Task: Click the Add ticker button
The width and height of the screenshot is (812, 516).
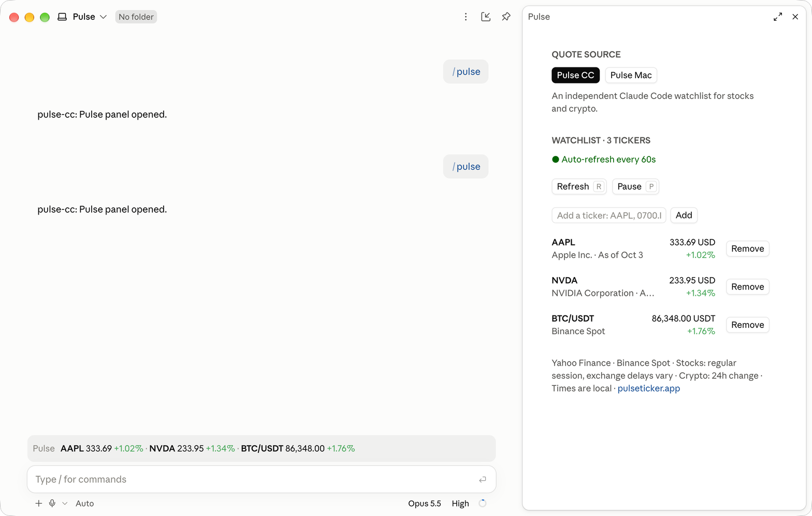Action: [684, 215]
